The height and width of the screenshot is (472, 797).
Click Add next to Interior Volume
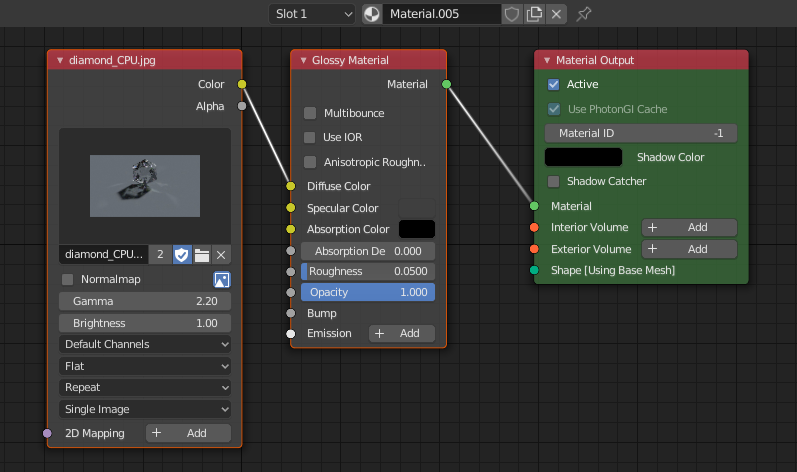pyautogui.click(x=688, y=228)
